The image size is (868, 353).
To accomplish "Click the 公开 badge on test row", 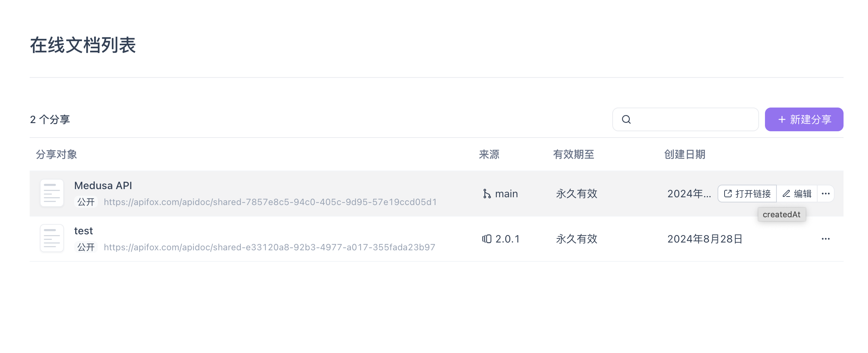I will click(86, 247).
